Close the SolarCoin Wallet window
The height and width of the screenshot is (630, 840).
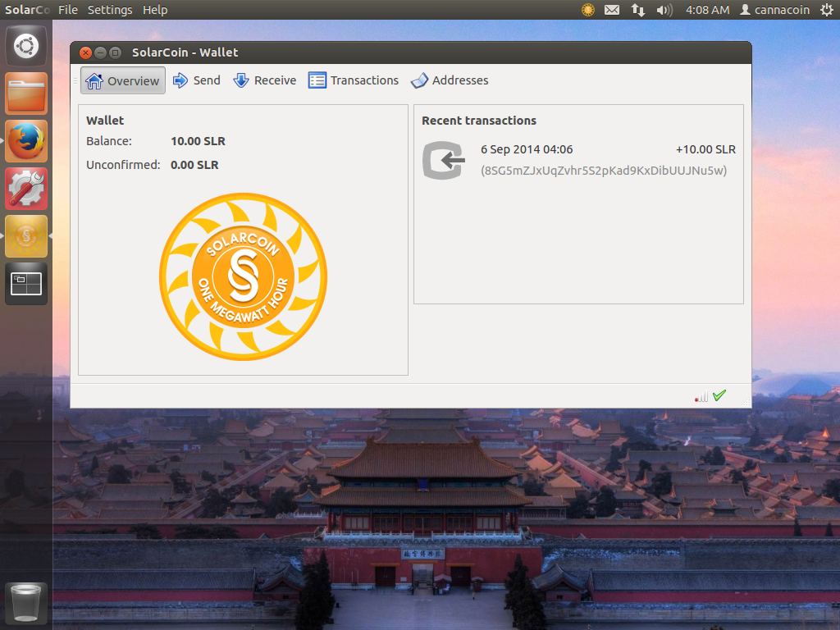(85, 52)
